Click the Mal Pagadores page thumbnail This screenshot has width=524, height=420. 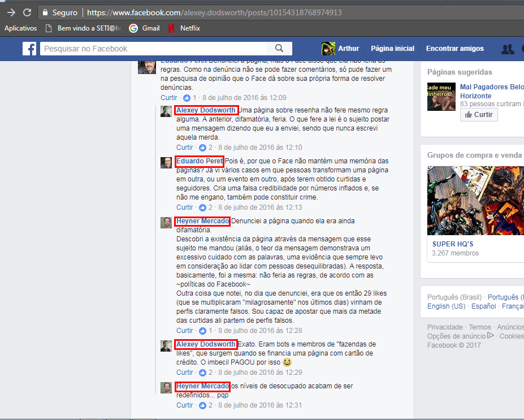[x=441, y=97]
